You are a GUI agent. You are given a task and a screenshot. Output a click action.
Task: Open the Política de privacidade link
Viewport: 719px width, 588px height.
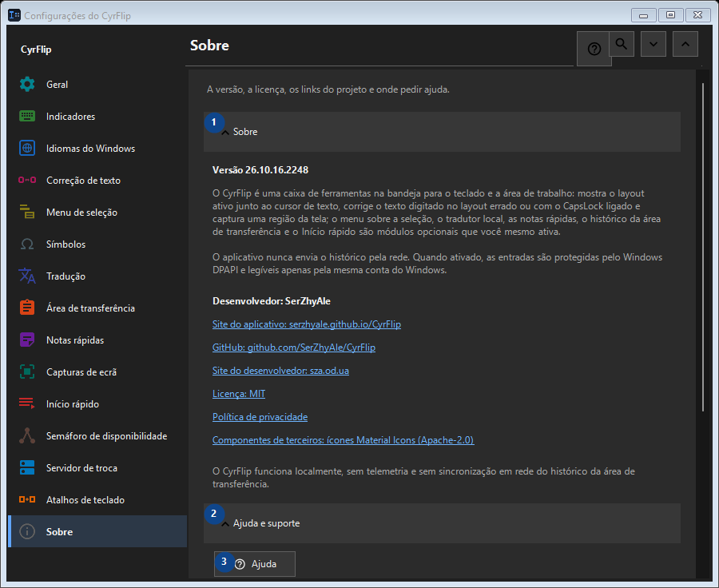[x=260, y=417]
